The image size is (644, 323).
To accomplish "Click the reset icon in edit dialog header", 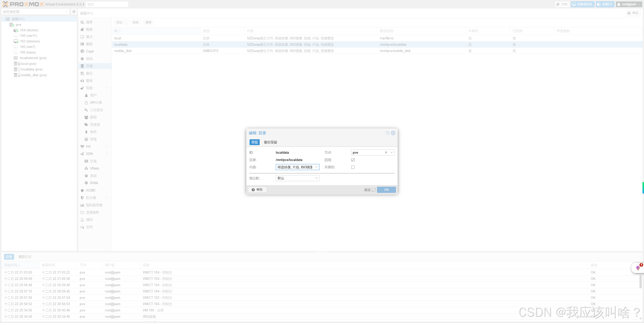I will click(387, 133).
